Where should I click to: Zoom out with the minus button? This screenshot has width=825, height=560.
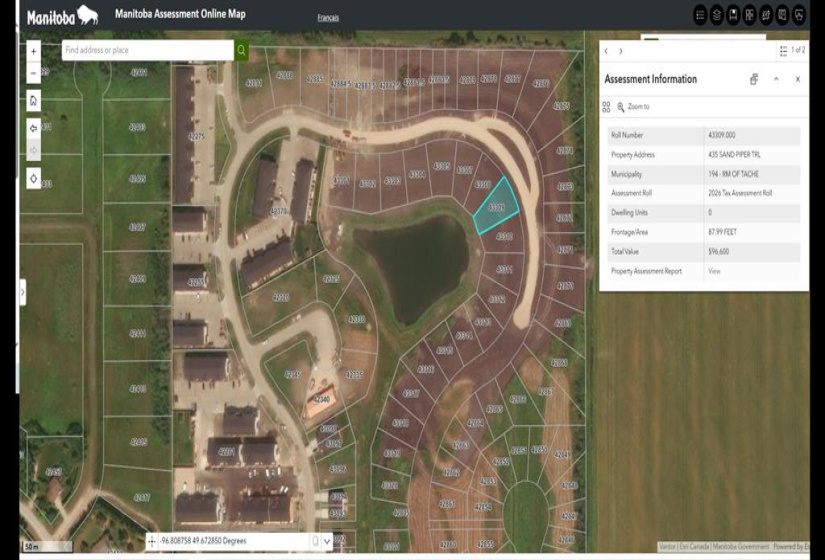click(33, 73)
